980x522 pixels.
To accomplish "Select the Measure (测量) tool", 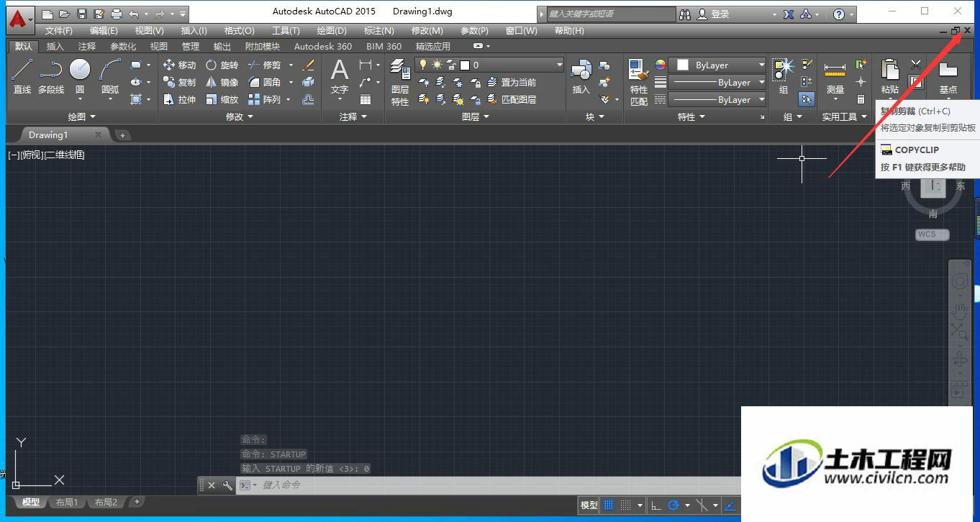I will point(835,77).
